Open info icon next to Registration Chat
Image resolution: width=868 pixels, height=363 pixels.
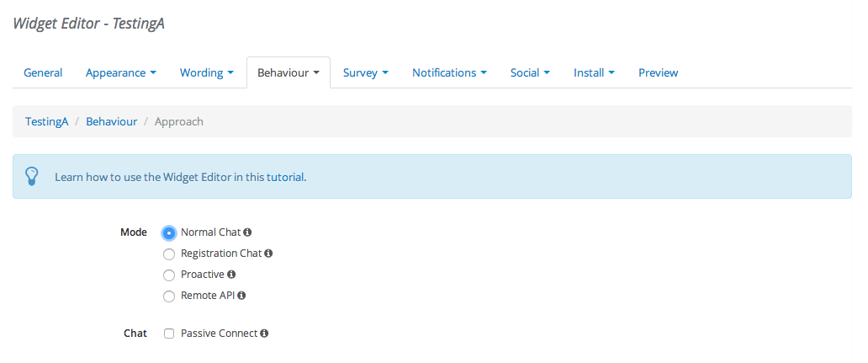point(268,254)
